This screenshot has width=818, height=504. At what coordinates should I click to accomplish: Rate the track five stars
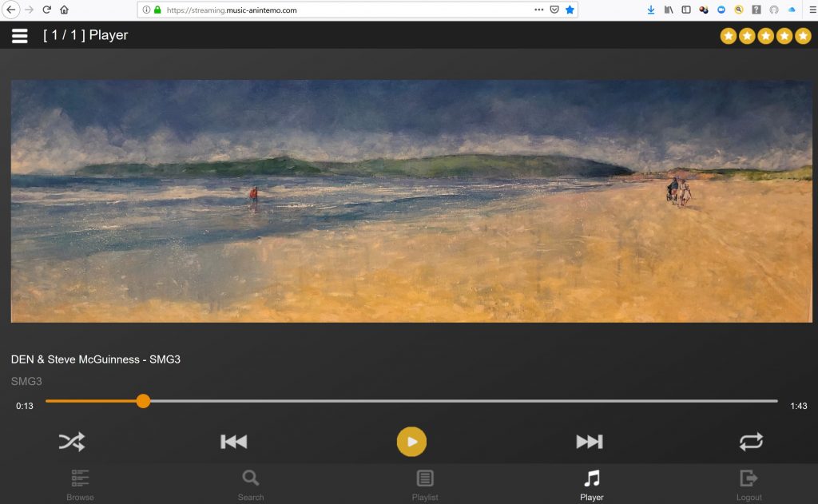(804, 36)
